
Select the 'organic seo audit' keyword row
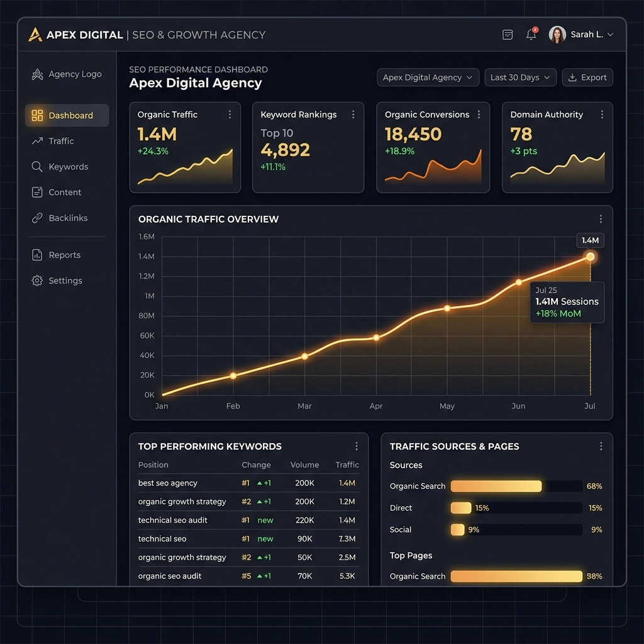[248, 576]
